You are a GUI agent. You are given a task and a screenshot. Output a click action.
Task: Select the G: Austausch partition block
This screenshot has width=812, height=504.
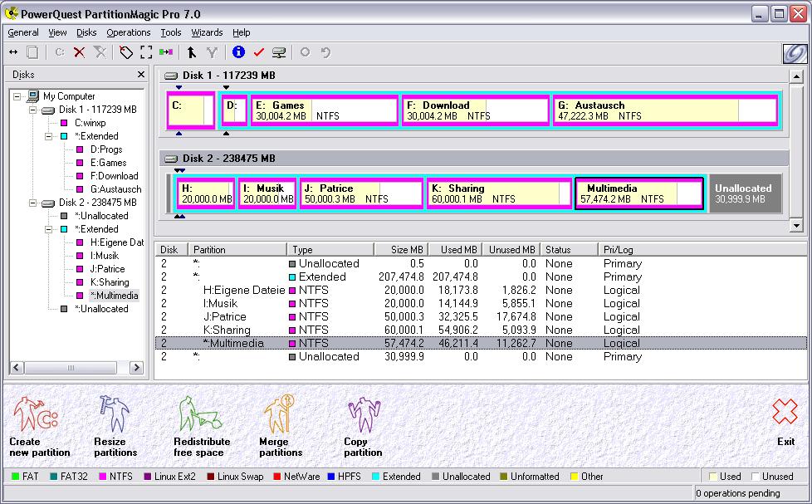(665, 110)
